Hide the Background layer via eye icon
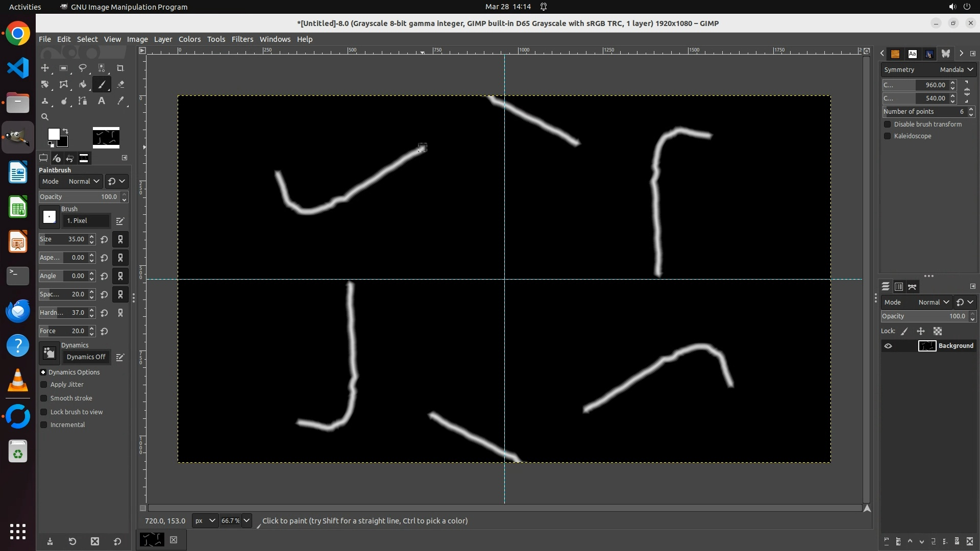Viewport: 980px width, 551px height. pyautogui.click(x=888, y=346)
